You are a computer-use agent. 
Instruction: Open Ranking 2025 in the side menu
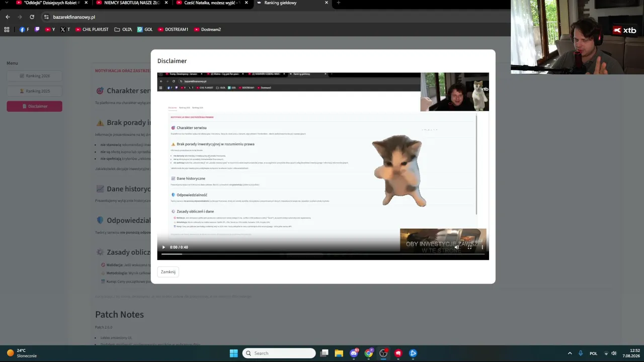pyautogui.click(x=34, y=91)
